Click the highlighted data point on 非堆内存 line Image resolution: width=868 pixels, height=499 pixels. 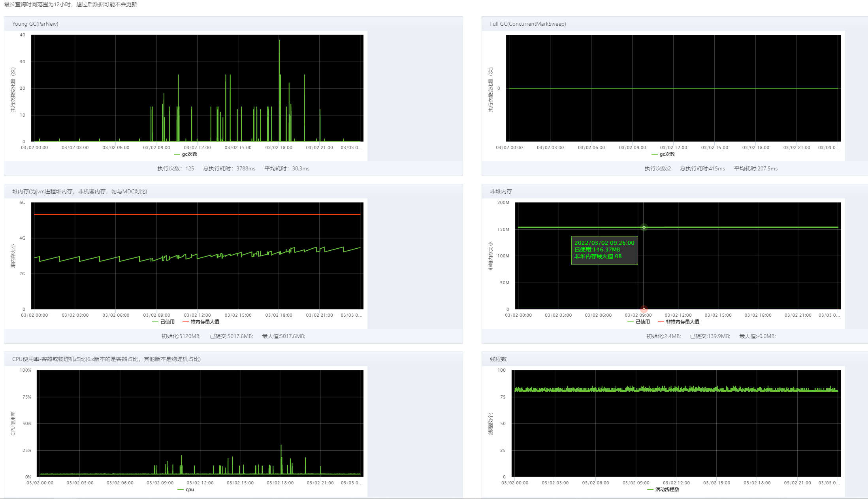(644, 227)
